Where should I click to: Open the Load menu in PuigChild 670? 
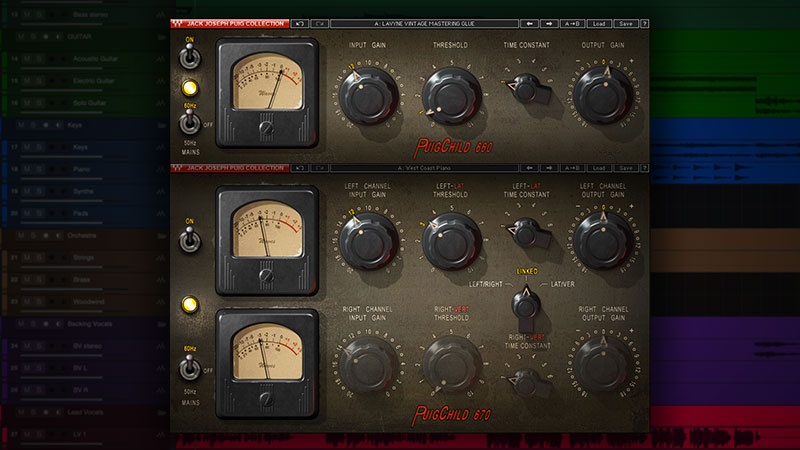pyautogui.click(x=599, y=168)
